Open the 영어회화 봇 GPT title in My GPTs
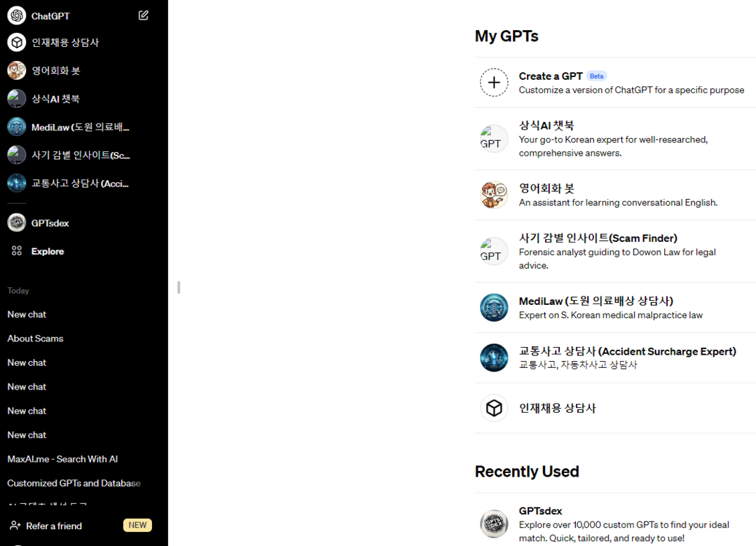This screenshot has height=546, width=756. (x=547, y=188)
